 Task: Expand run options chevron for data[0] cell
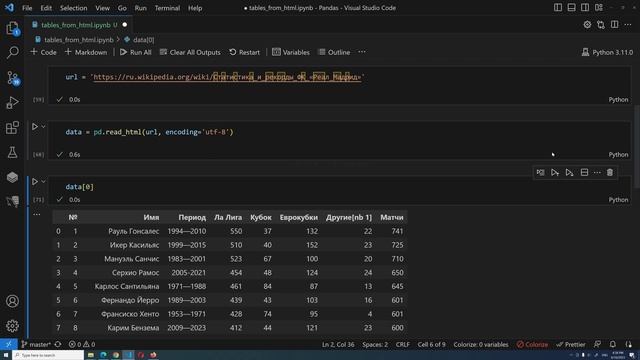[x=43, y=181]
